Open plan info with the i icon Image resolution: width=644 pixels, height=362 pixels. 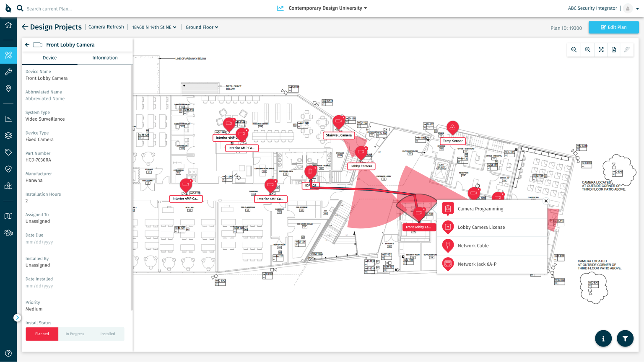tap(603, 338)
